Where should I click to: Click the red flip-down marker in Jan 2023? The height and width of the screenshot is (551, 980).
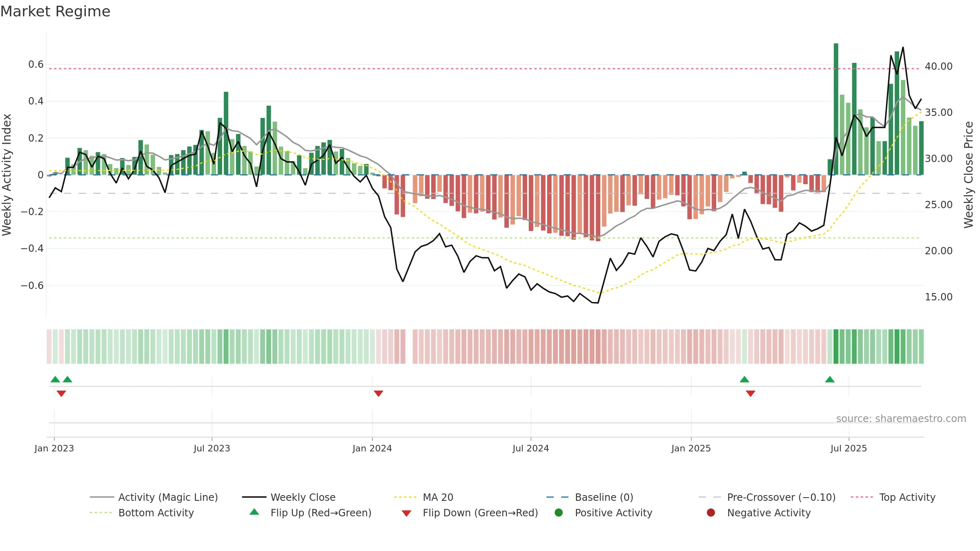click(61, 393)
